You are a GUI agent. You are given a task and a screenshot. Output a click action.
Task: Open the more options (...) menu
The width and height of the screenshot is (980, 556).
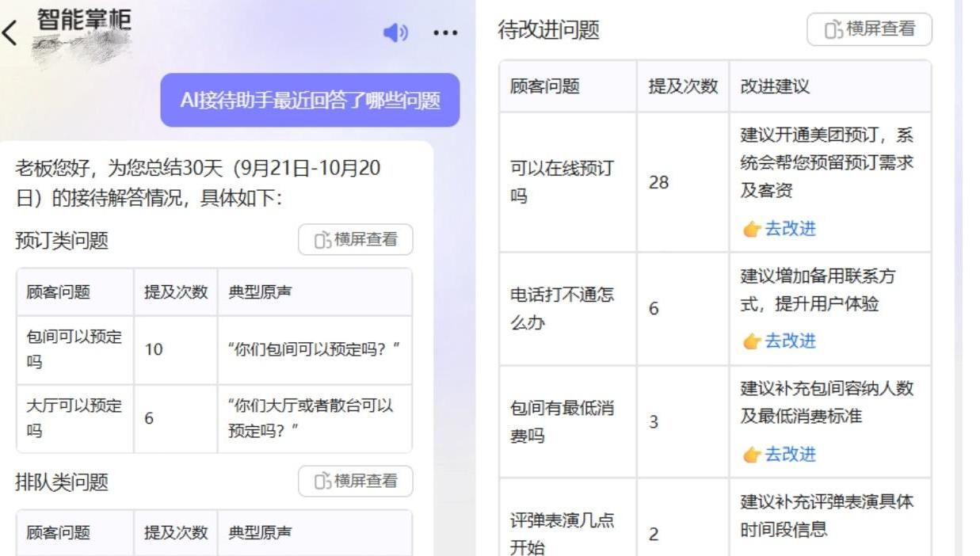pos(444,32)
